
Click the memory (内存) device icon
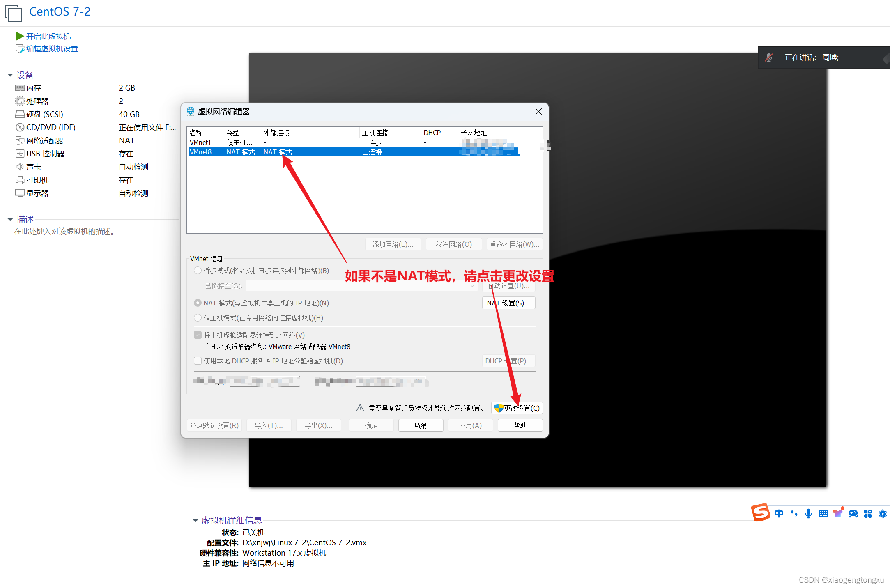(x=20, y=88)
